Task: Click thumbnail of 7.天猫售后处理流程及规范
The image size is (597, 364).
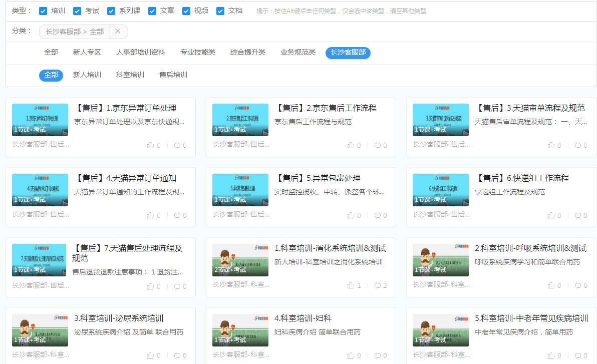Action: tap(39, 260)
